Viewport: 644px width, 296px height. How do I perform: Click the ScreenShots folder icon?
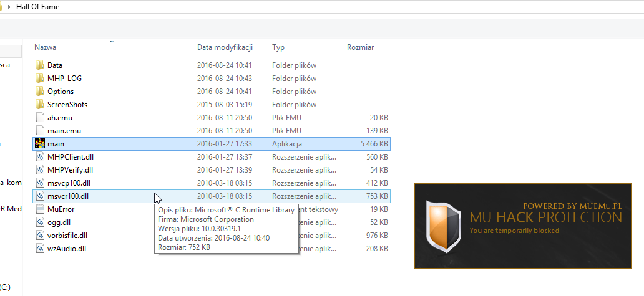pyautogui.click(x=39, y=104)
